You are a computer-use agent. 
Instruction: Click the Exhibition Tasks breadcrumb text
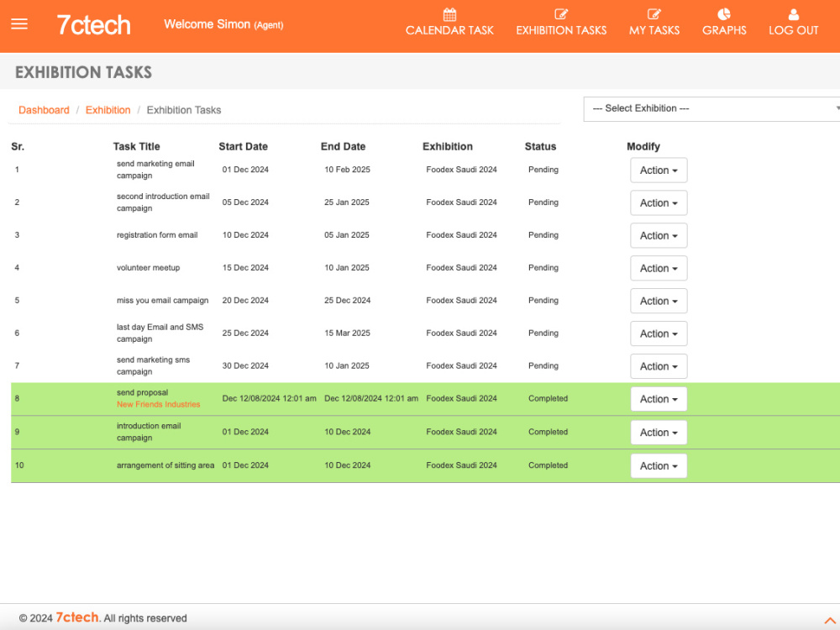coord(184,110)
